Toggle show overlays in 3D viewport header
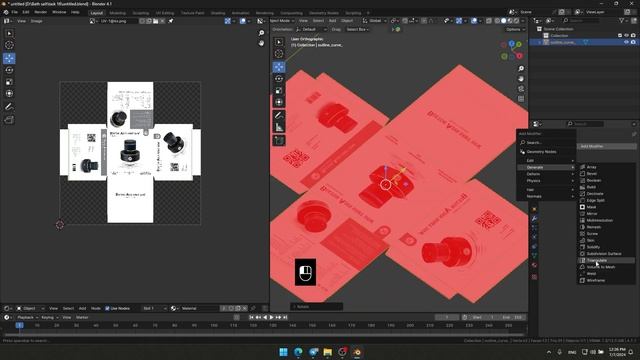This screenshot has height=360, width=640. [474, 20]
